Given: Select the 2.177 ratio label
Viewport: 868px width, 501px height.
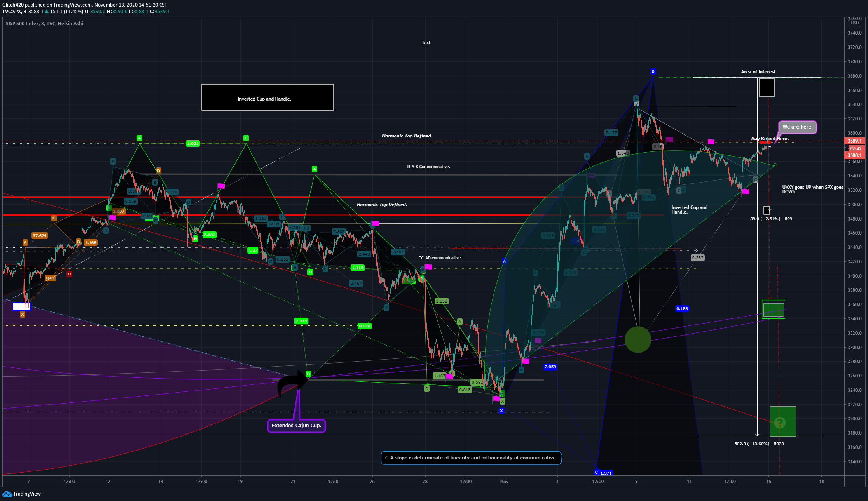Looking at the screenshot, I should coord(611,132).
